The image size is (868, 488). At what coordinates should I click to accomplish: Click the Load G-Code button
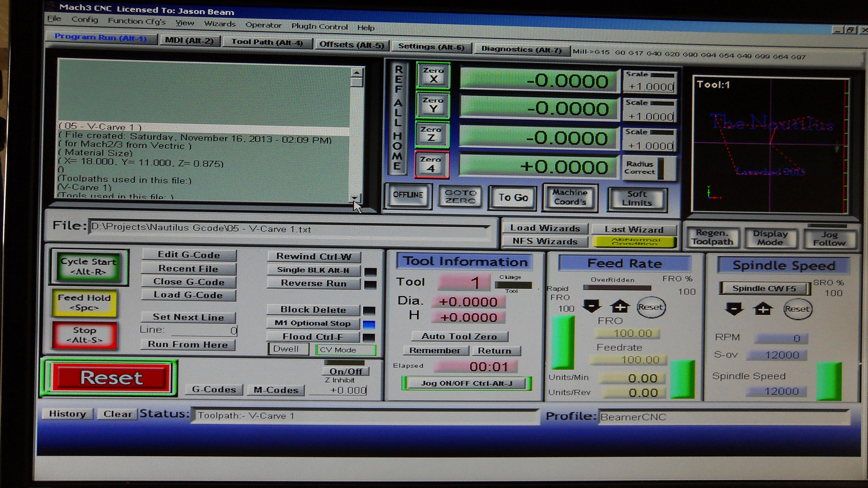(x=188, y=295)
